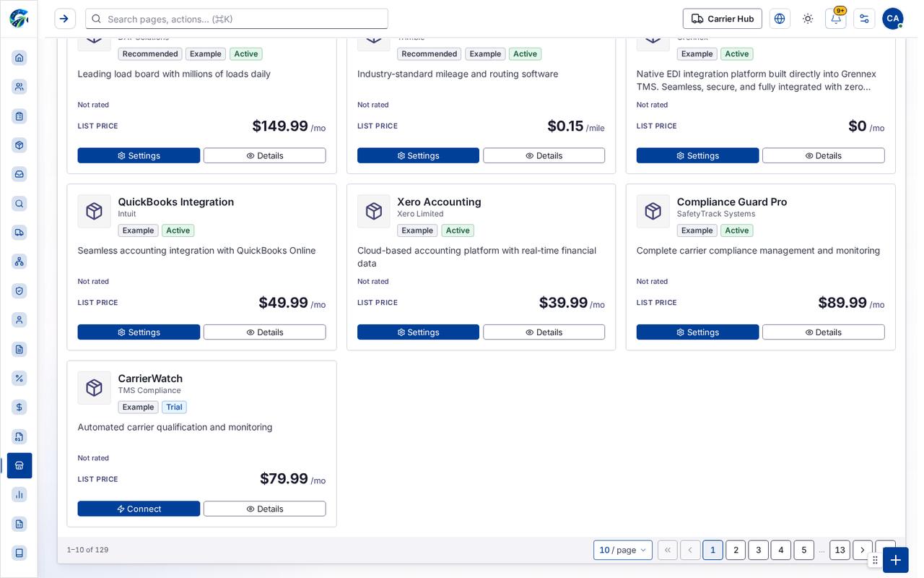View Details for Xero Accounting
This screenshot has width=924, height=578.
pyautogui.click(x=544, y=332)
